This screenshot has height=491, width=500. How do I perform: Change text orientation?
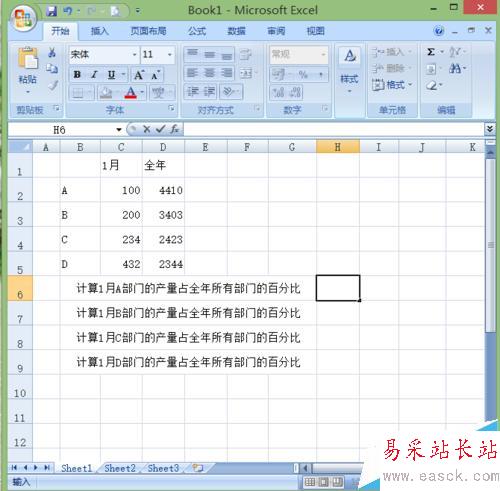click(229, 92)
